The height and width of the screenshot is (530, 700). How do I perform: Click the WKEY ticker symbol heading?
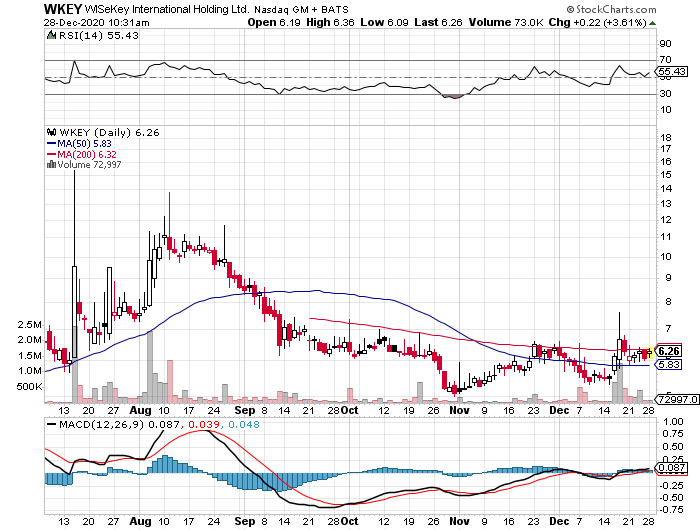pos(63,9)
